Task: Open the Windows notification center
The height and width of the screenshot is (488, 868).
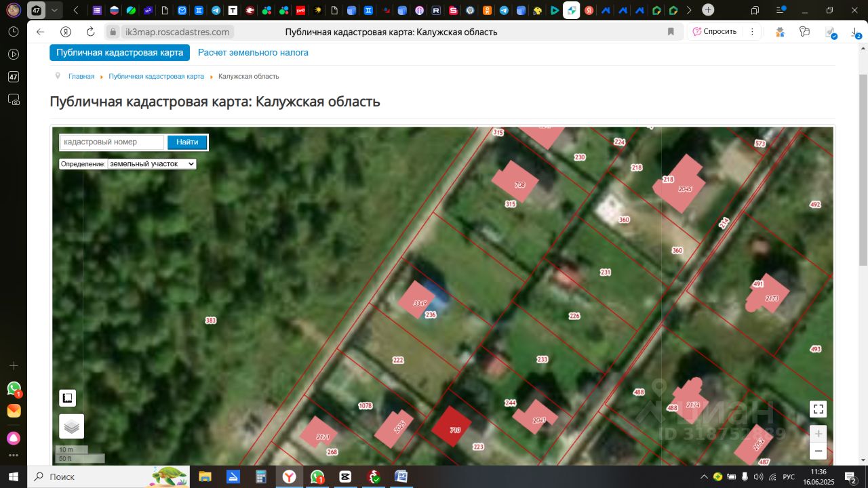Action: click(849, 476)
